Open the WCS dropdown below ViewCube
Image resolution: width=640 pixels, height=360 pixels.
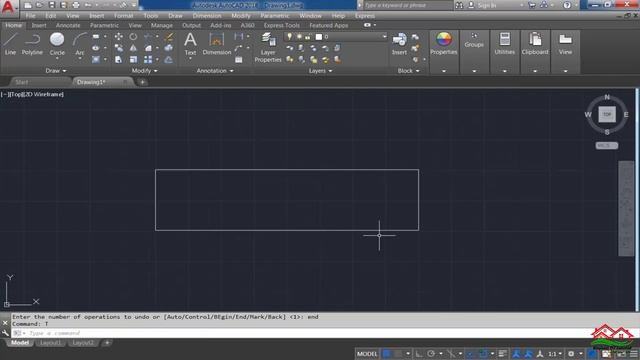[x=607, y=146]
